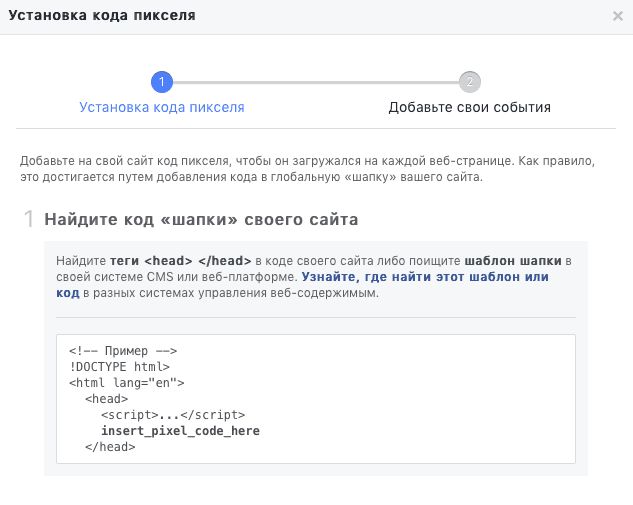The height and width of the screenshot is (505, 633).
Task: Go to 'Добавьте свои события' step label
Action: tap(470, 107)
